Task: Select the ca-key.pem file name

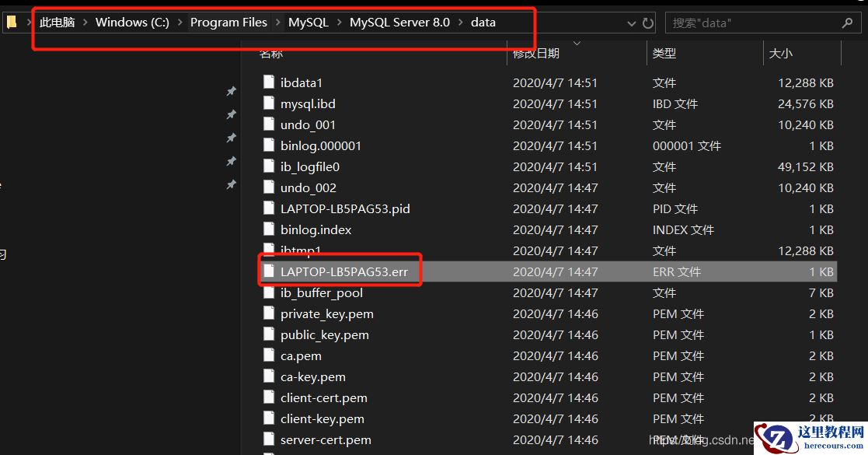Action: tap(312, 377)
